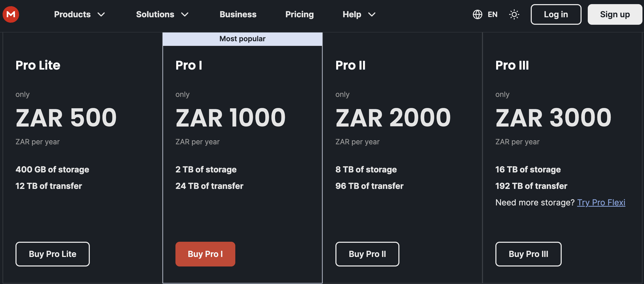Open the Solutions menu label
Image resolution: width=644 pixels, height=284 pixels.
click(x=155, y=14)
